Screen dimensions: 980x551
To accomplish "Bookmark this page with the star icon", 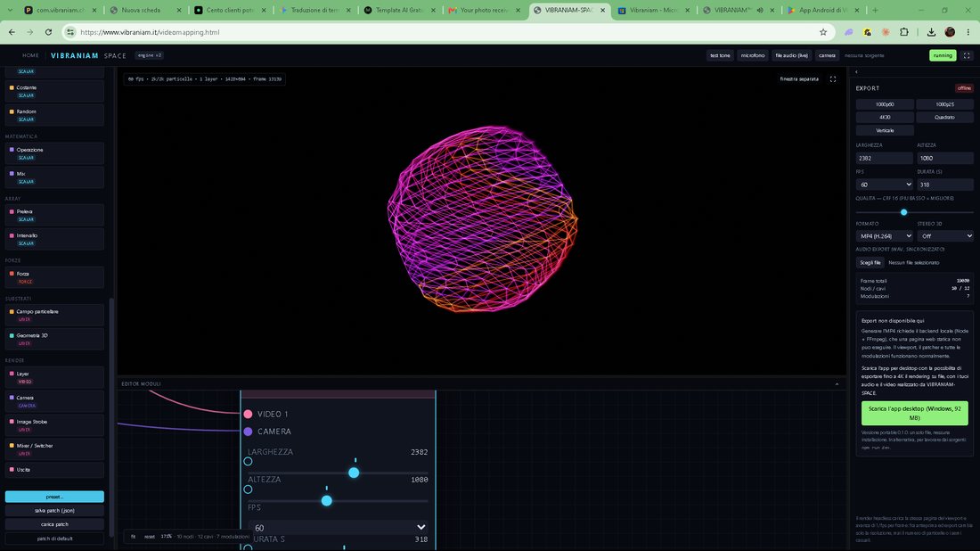I will coord(823,32).
